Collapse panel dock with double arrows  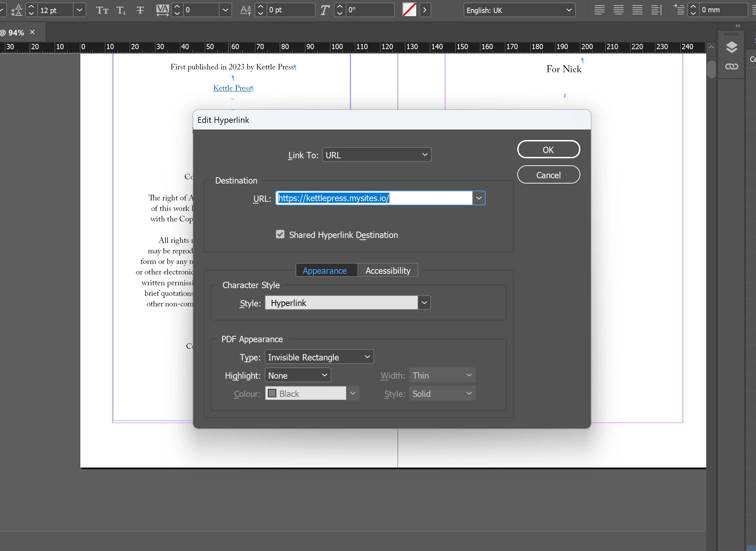point(738,26)
